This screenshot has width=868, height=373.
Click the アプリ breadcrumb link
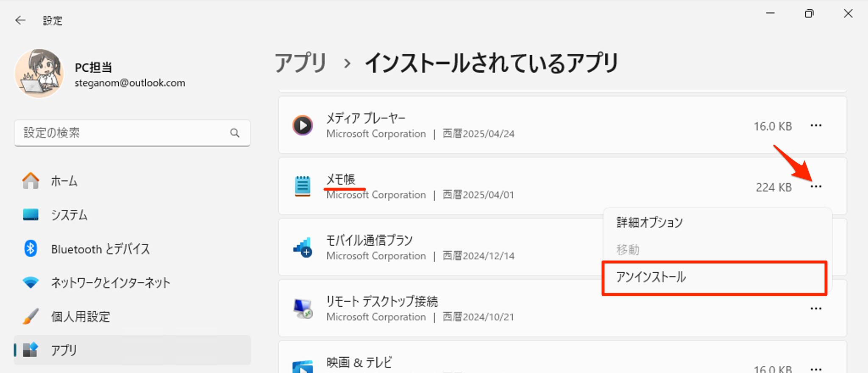tap(301, 62)
